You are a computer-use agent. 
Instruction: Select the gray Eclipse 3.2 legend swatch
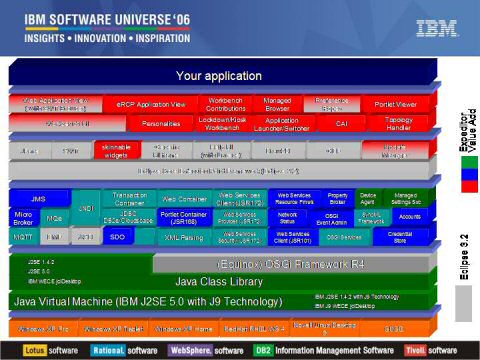tap(464, 303)
